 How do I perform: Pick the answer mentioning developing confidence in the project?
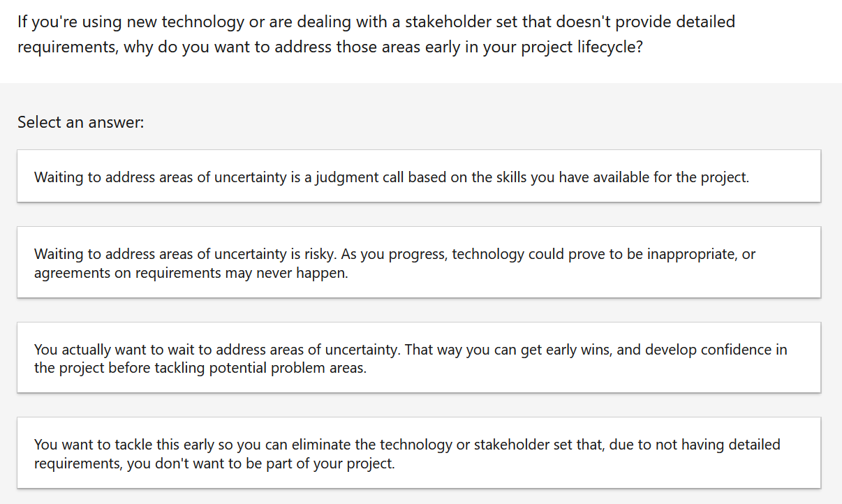pyautogui.click(x=419, y=357)
